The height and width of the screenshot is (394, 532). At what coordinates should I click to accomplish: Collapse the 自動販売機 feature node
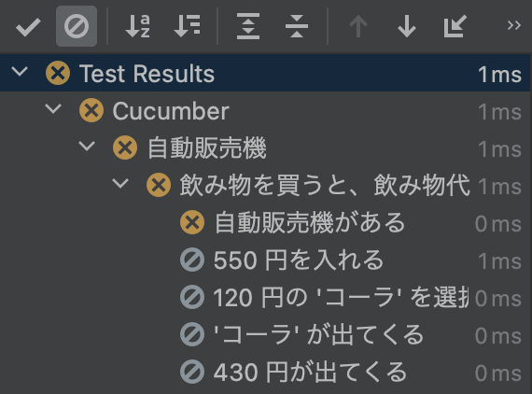pyautogui.click(x=87, y=147)
